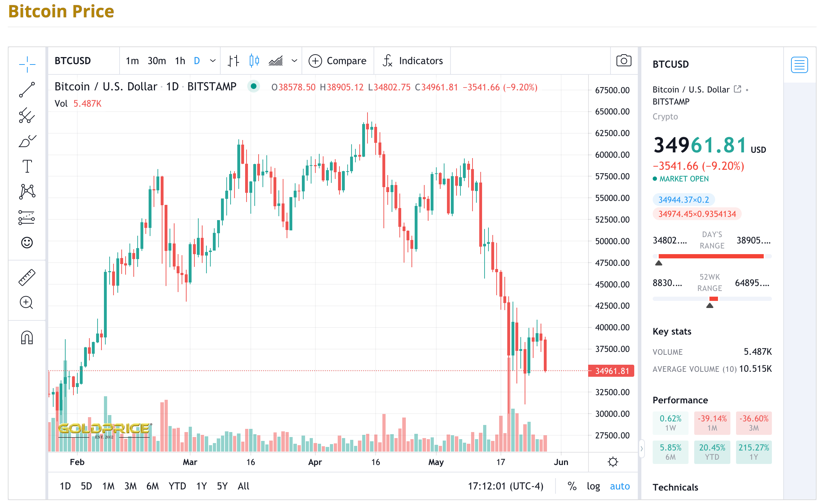The height and width of the screenshot is (504, 818).
Task: Expand the chart style dropdown arrow
Action: pyautogui.click(x=294, y=61)
